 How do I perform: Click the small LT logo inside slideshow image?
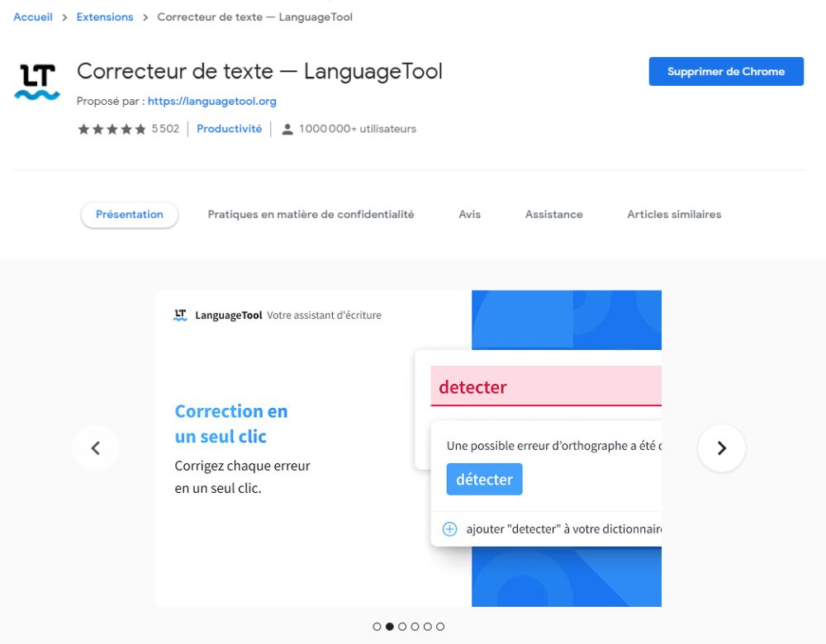click(180, 315)
